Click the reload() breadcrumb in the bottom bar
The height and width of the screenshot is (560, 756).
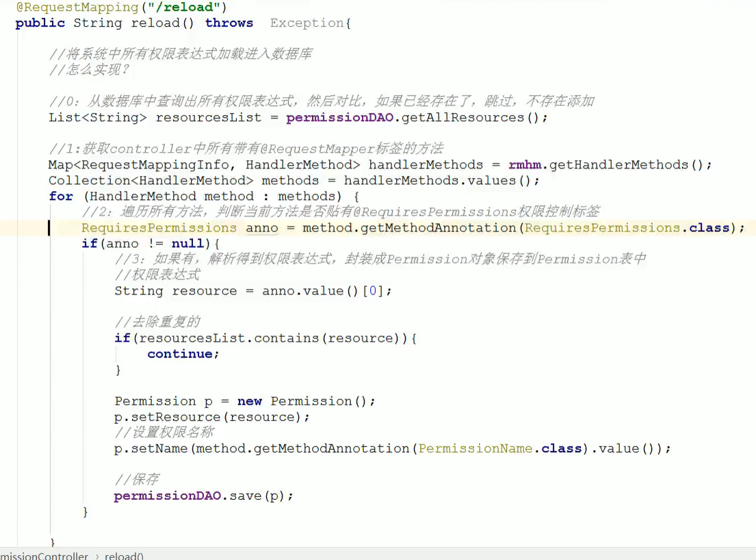point(124,556)
